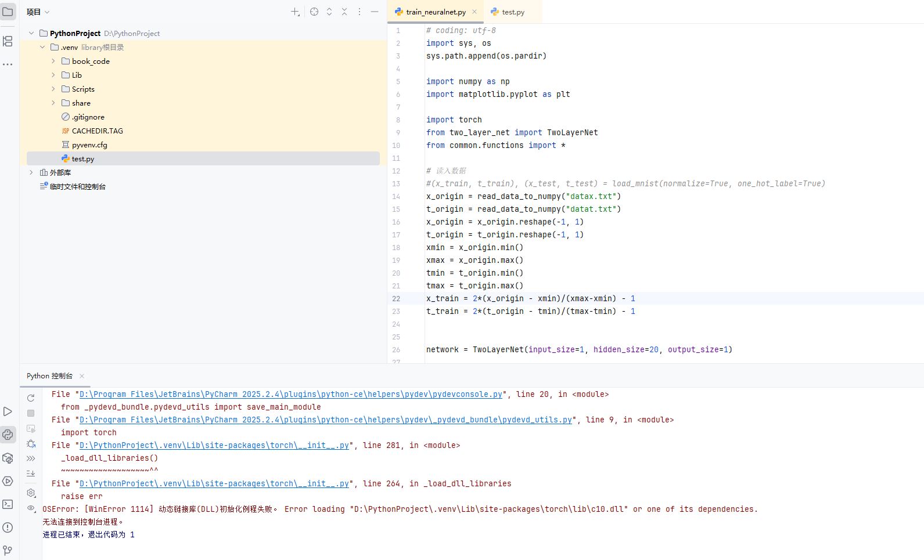Open torch __init__.py link at line 281
Image resolution: width=924 pixels, height=560 pixels.
[x=214, y=445]
